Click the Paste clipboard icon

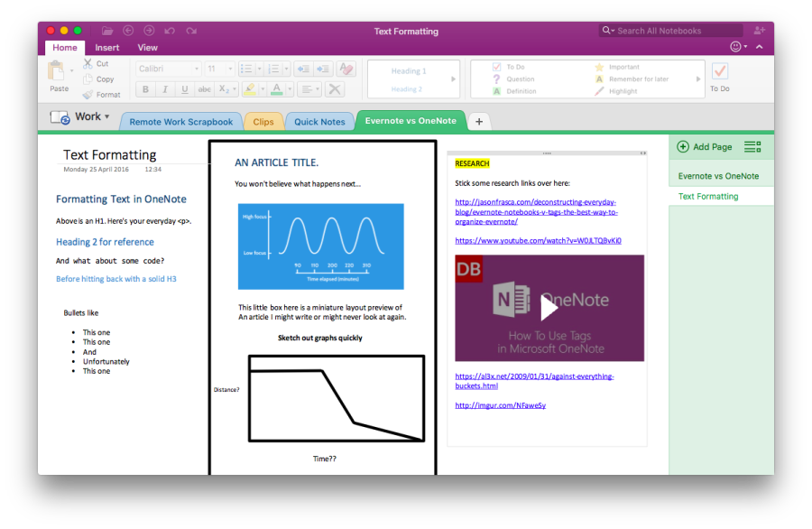tap(56, 71)
